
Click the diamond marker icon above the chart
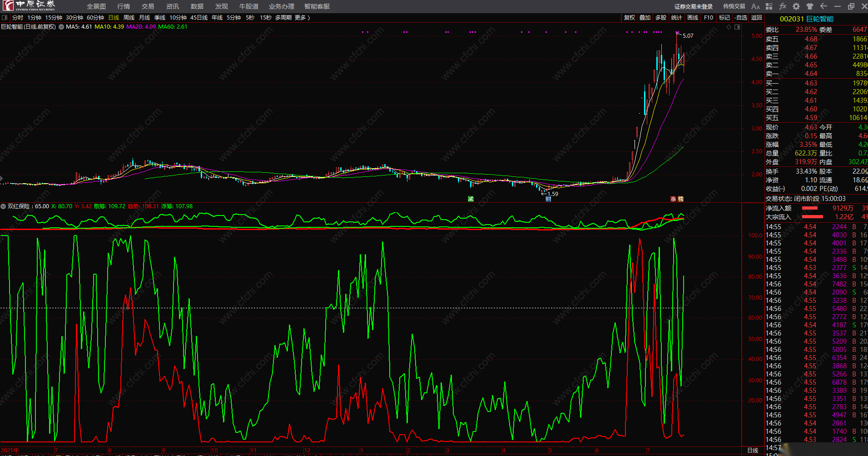point(729,27)
